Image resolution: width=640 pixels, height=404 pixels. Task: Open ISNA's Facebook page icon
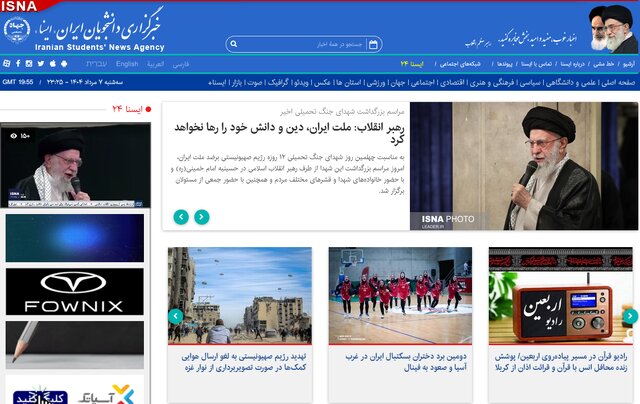point(18,64)
